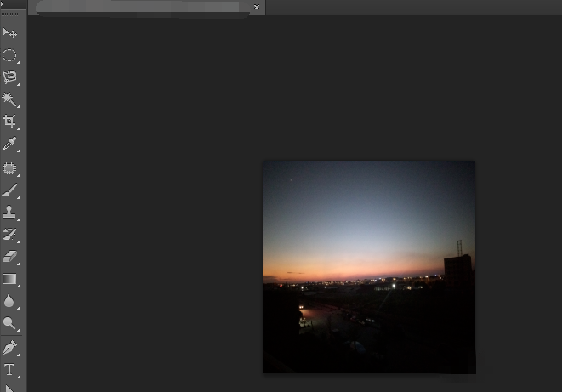This screenshot has height=392, width=562.
Task: Pick the Dodge tool
Action: click(9, 323)
